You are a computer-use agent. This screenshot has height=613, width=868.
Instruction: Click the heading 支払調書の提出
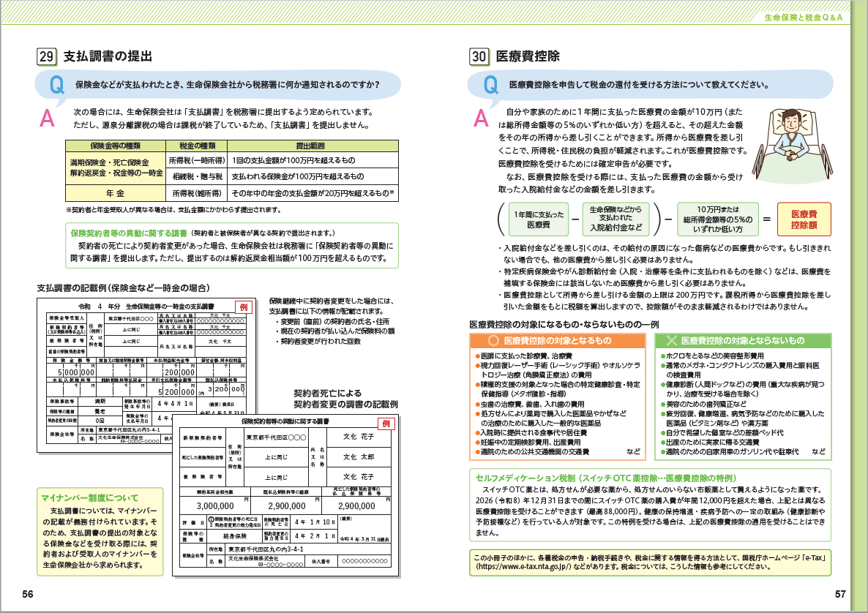click(x=108, y=56)
